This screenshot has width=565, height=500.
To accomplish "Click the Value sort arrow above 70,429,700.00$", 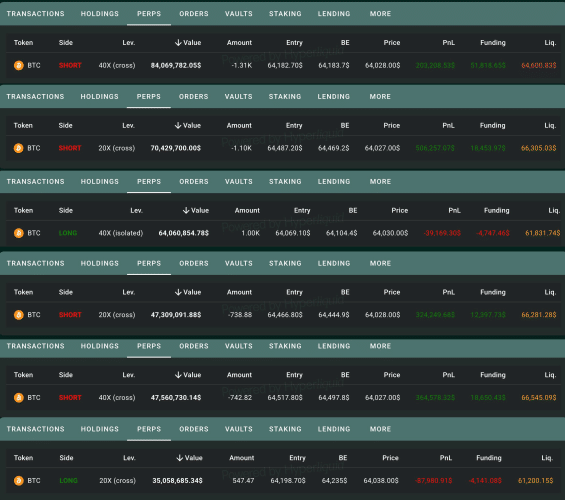I will tap(178, 125).
